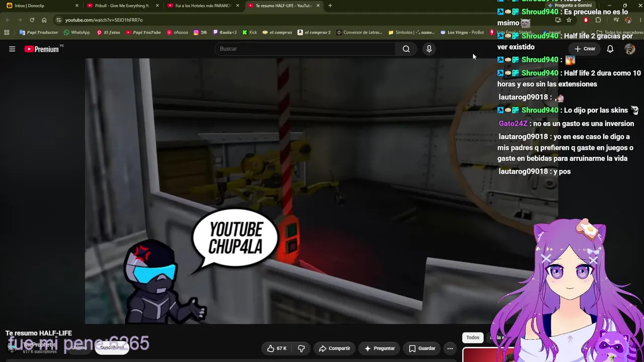Image resolution: width=644 pixels, height=362 pixels.
Task: Navigate forward in the browser
Action: tap(20, 20)
